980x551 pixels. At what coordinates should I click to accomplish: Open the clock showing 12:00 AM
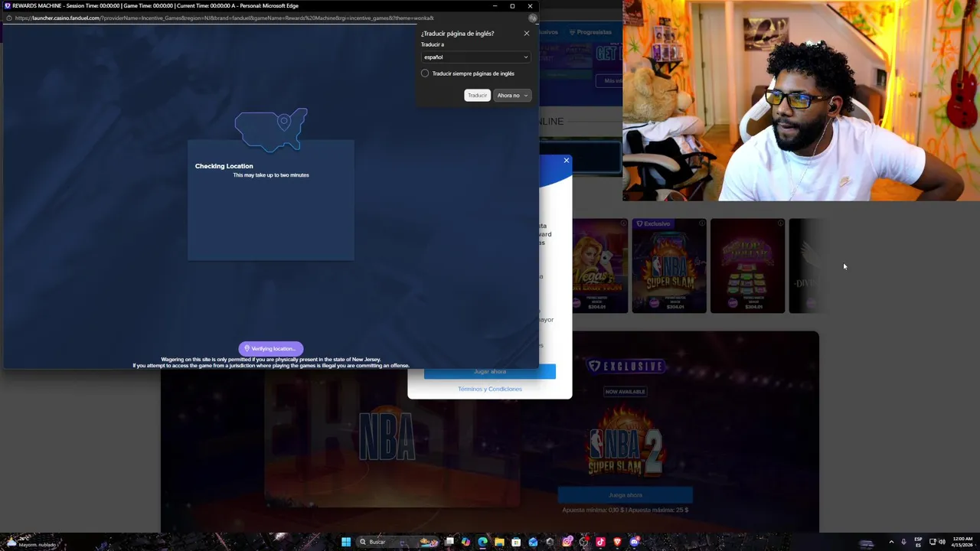point(962,542)
